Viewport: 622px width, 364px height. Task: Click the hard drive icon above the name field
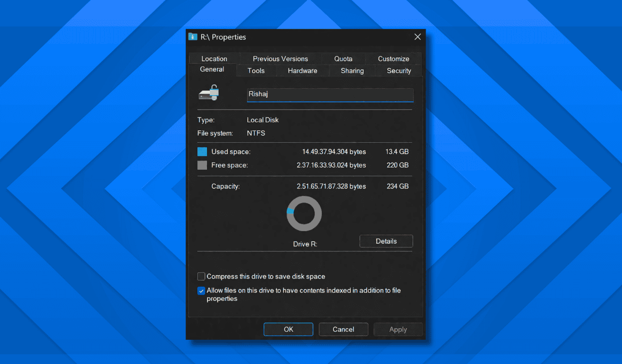[208, 92]
